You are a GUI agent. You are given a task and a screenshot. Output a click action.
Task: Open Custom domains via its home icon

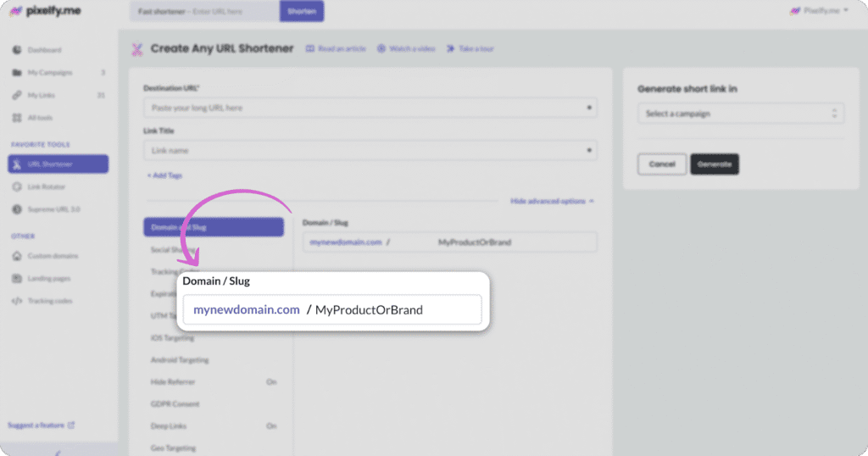pos(17,256)
